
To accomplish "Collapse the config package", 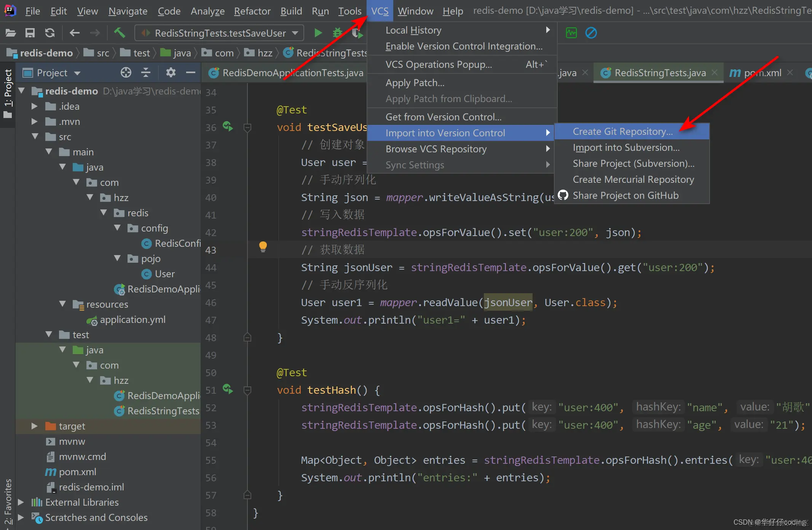I will (x=117, y=228).
